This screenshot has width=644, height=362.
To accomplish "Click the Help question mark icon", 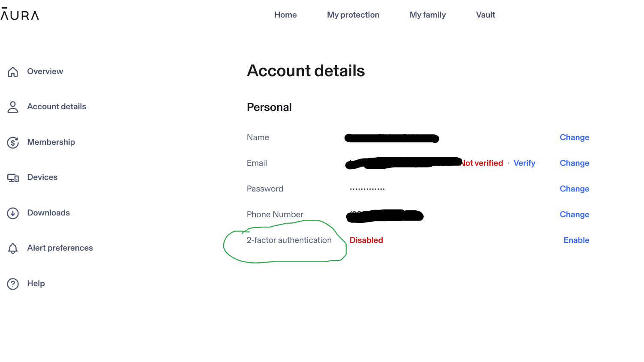I will [13, 284].
